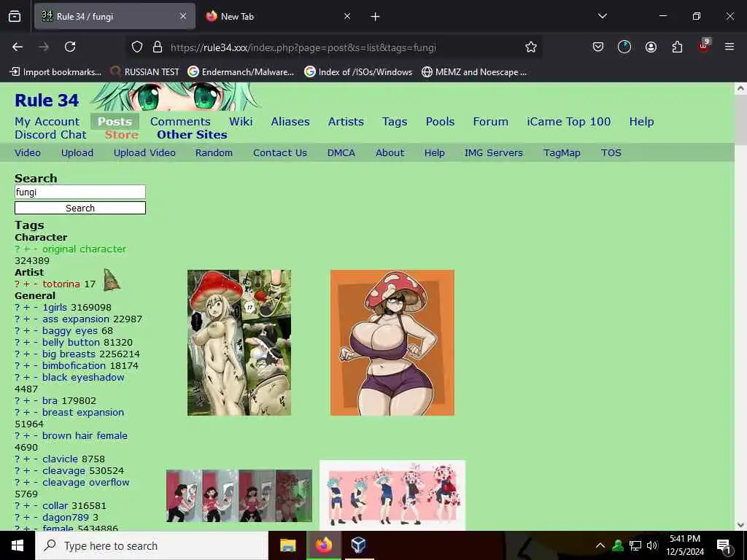747x560 pixels.
Task: Open the pink thumbnail showing five standing figures
Action: (x=392, y=495)
